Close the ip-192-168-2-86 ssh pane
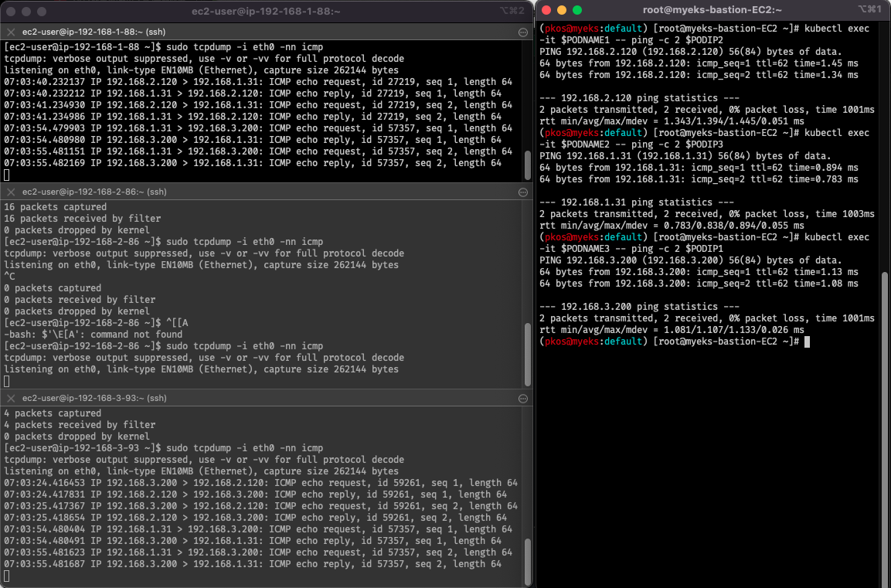This screenshot has width=891, height=588. pos(11,192)
